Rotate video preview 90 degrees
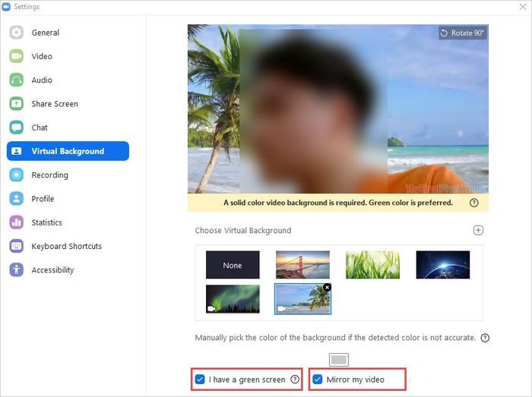 (462, 33)
